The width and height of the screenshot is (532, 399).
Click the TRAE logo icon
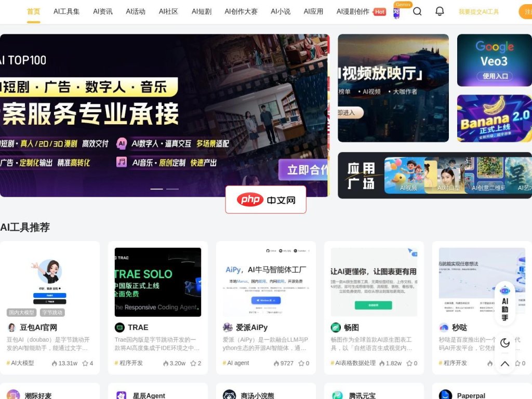[x=120, y=327]
